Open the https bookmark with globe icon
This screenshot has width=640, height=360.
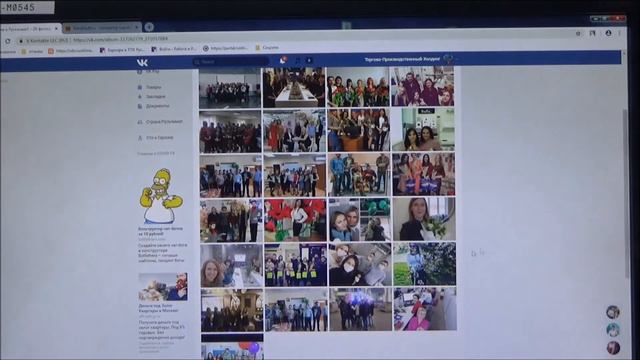225,48
